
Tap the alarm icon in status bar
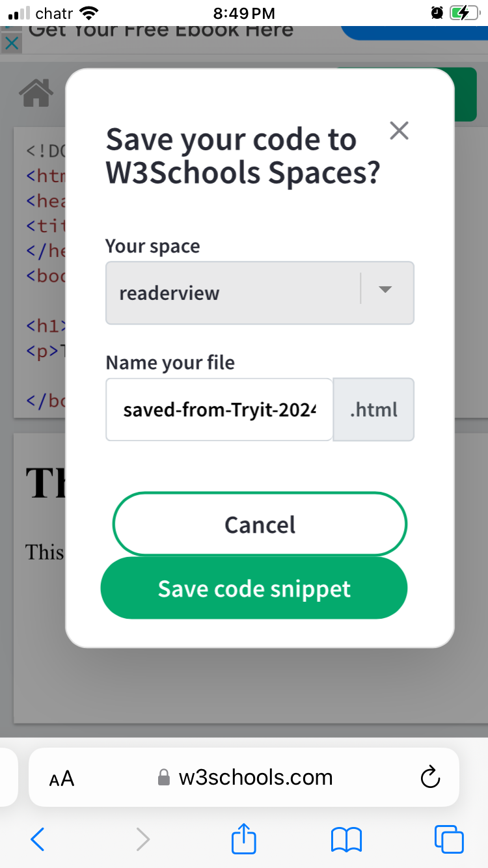point(435,13)
